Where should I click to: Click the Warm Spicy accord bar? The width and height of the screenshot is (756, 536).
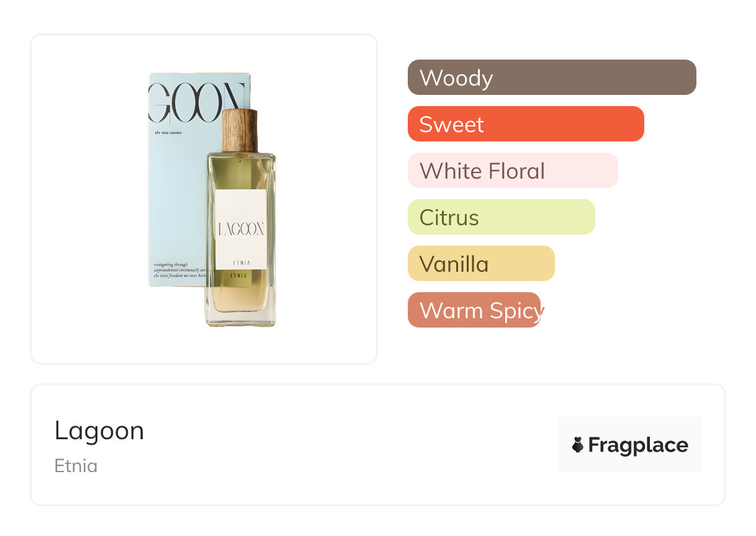[x=474, y=310]
